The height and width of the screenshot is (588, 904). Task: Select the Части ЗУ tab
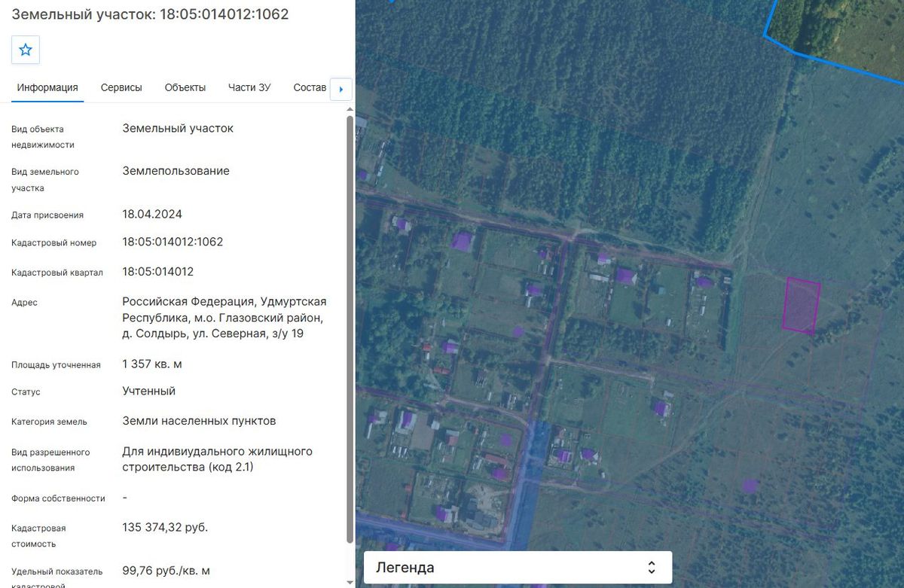pos(249,87)
